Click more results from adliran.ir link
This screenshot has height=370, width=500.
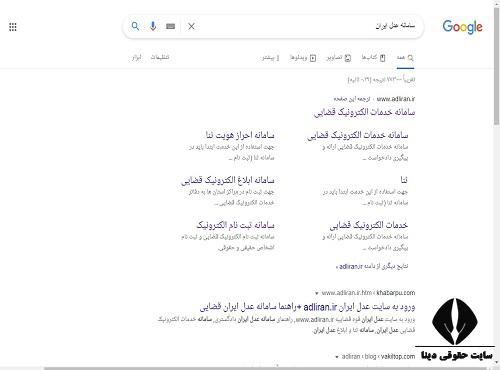372,266
